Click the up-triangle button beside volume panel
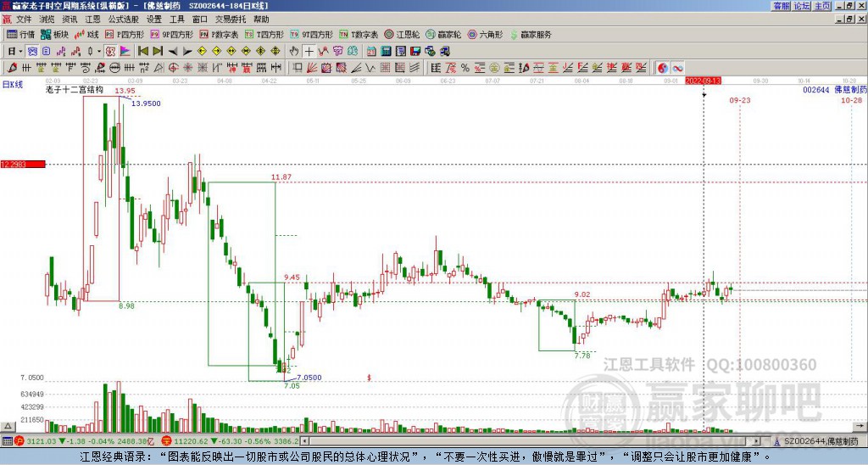This screenshot has height=465, width=868. 7,426
